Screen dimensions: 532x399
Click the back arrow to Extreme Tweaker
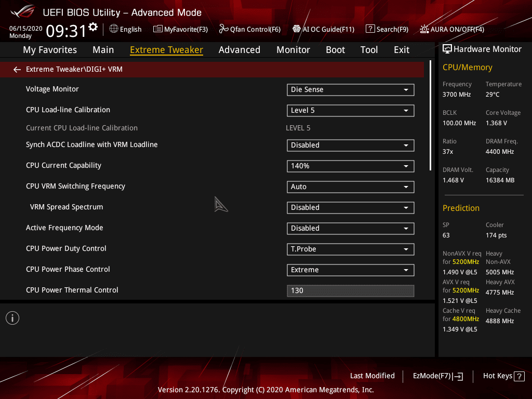(x=17, y=70)
